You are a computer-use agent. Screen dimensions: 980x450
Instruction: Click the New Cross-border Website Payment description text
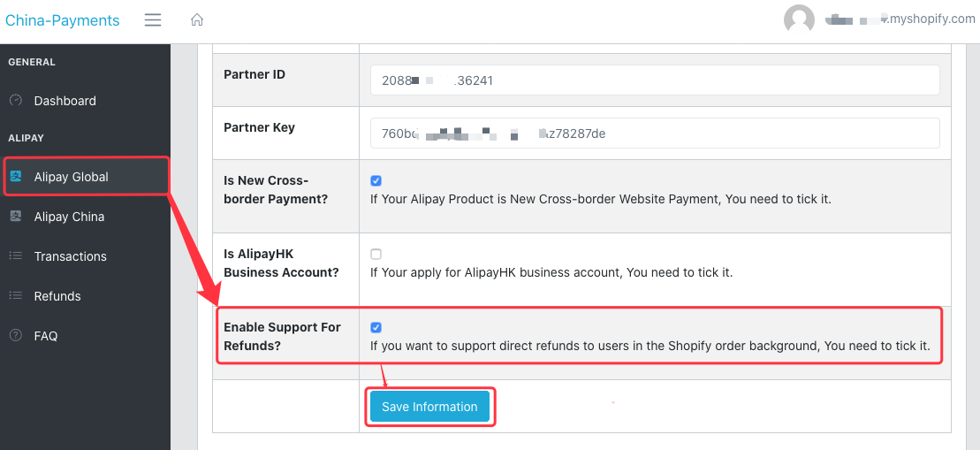pos(601,200)
